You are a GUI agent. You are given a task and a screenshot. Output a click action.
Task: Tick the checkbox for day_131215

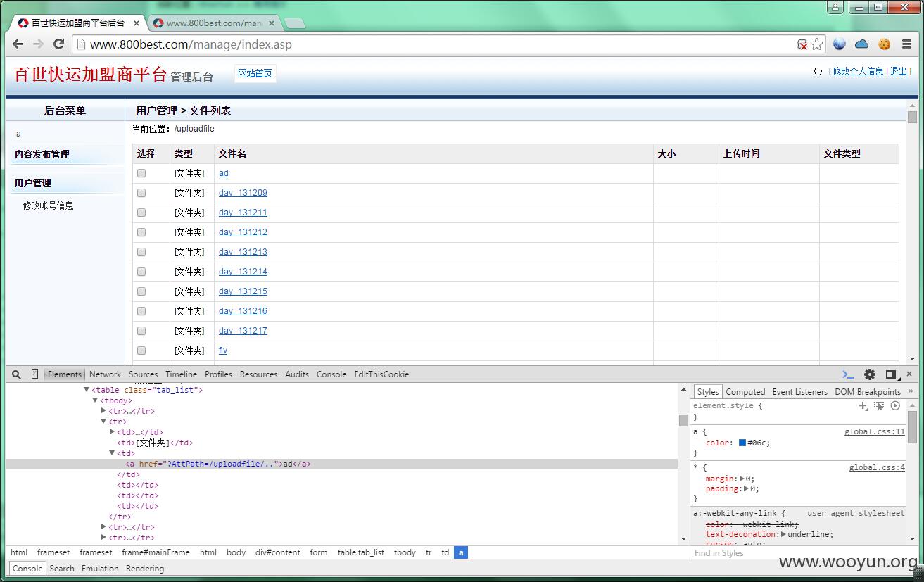pos(141,291)
